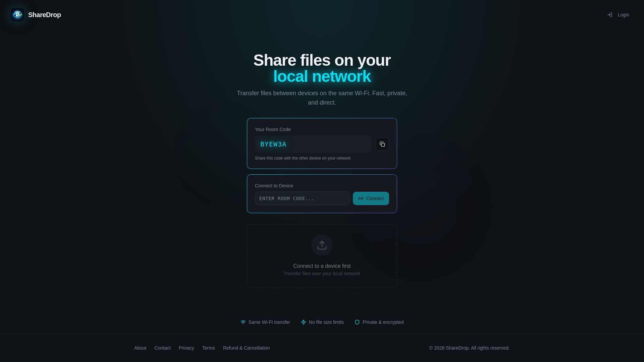
Task: Open the Privacy footer link
Action: click(x=186, y=348)
